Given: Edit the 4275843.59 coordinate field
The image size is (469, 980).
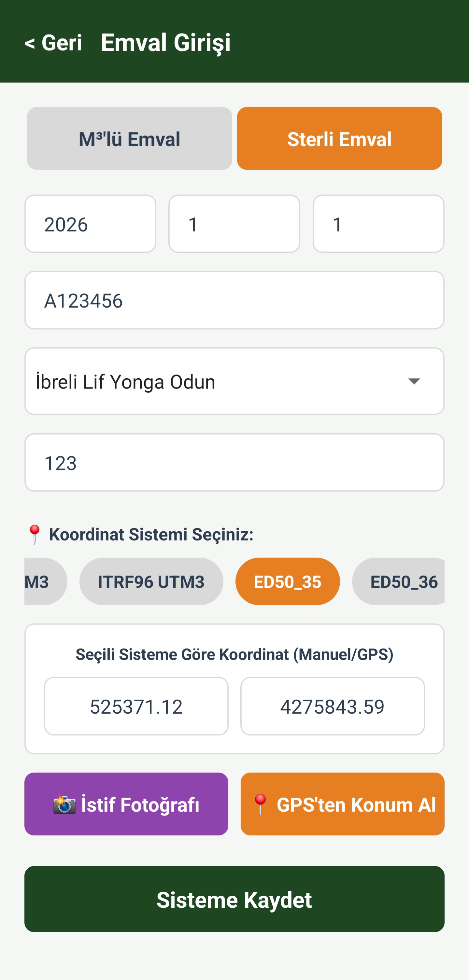Looking at the screenshot, I should click(x=333, y=706).
